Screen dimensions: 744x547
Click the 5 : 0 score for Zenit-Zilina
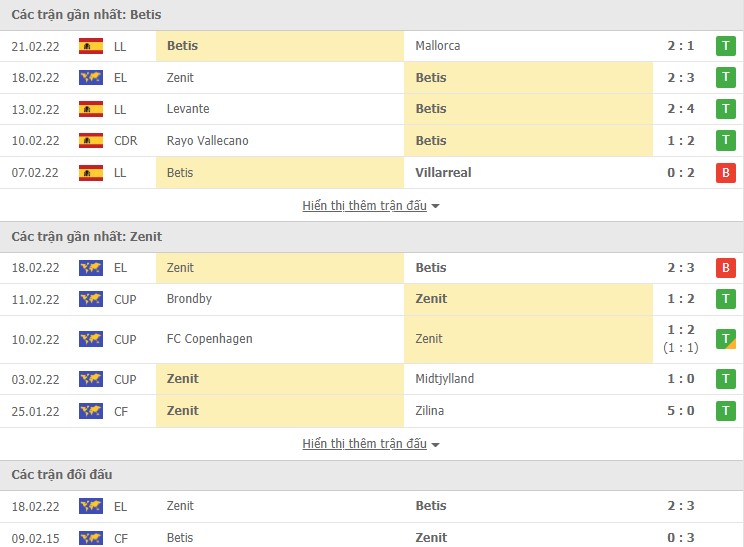[x=682, y=411]
